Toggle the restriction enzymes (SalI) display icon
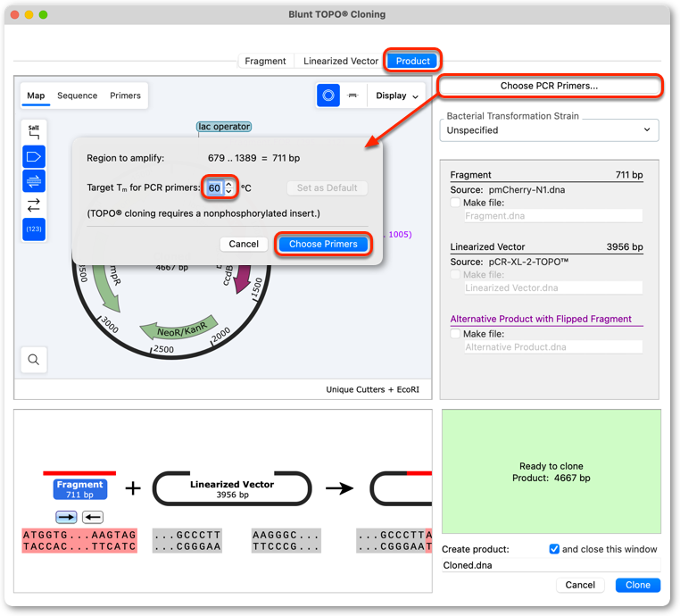Screen dimensions: 680x616 34,132
